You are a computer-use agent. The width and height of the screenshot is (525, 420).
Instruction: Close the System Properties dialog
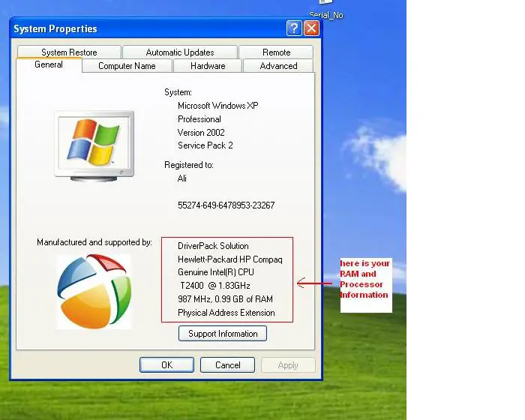coord(311,28)
